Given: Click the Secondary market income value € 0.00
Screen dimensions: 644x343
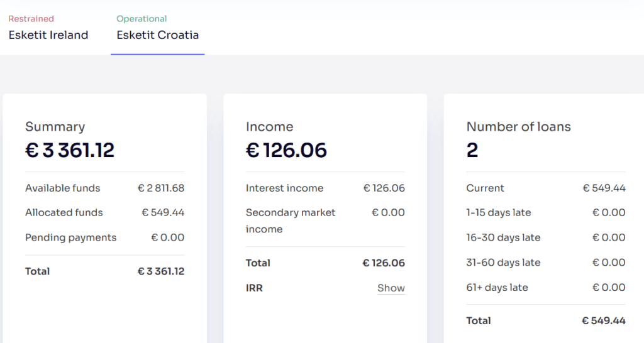Looking at the screenshot, I should (388, 212).
